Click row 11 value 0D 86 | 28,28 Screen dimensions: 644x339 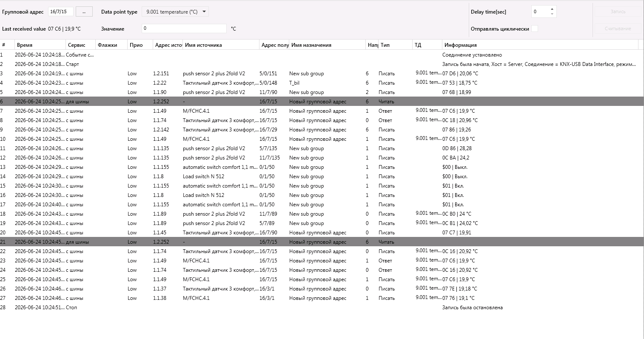coord(457,148)
